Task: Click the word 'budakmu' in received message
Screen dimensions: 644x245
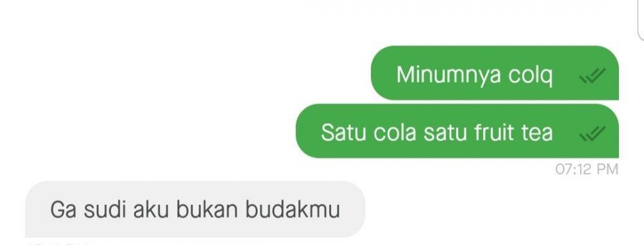Action: click(293, 210)
